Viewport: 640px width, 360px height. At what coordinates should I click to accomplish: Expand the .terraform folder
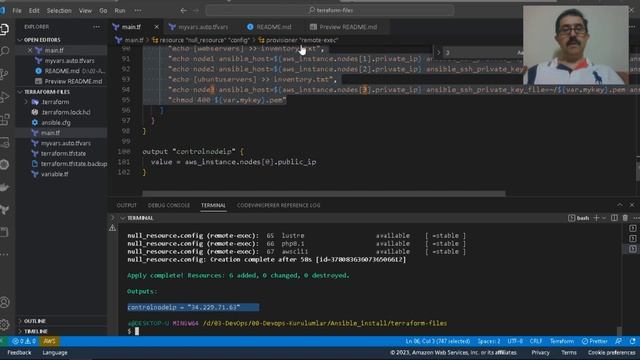[55, 102]
